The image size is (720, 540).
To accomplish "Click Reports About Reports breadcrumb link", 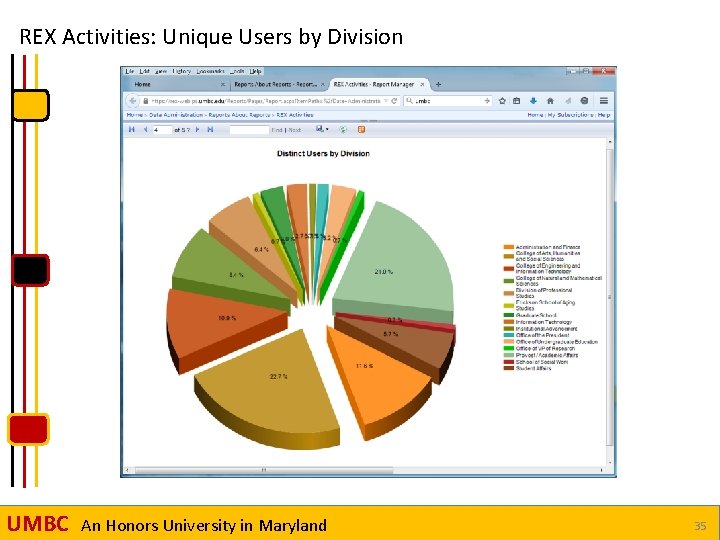I will (239, 115).
